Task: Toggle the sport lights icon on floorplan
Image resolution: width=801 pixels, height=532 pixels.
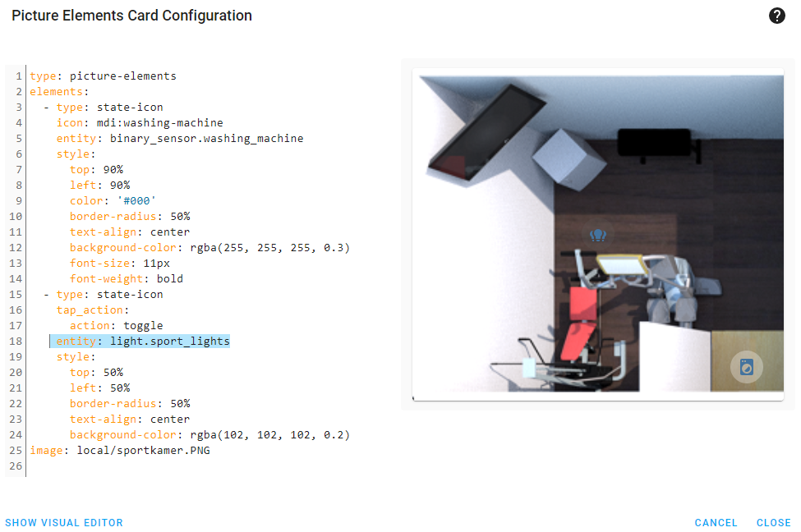Action: 598,235
